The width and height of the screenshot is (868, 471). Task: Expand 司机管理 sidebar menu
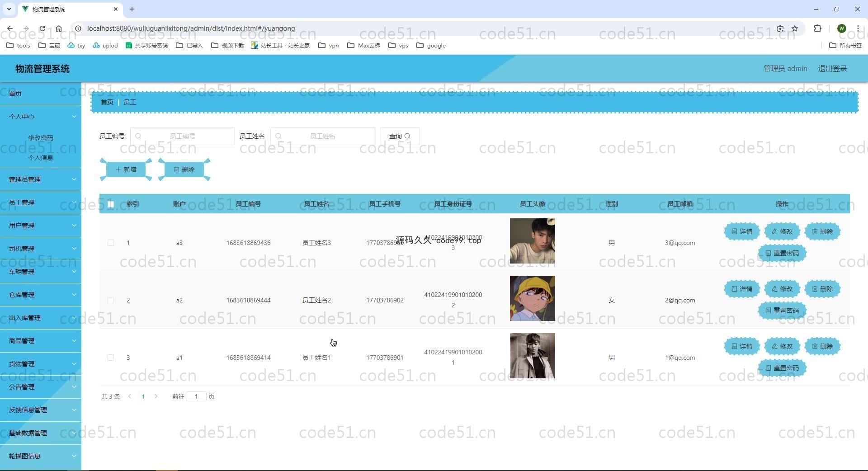click(x=41, y=249)
